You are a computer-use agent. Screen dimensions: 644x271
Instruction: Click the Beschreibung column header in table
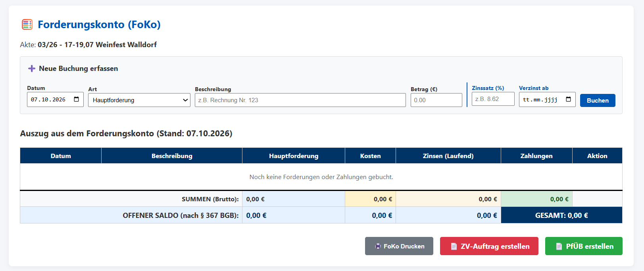172,156
